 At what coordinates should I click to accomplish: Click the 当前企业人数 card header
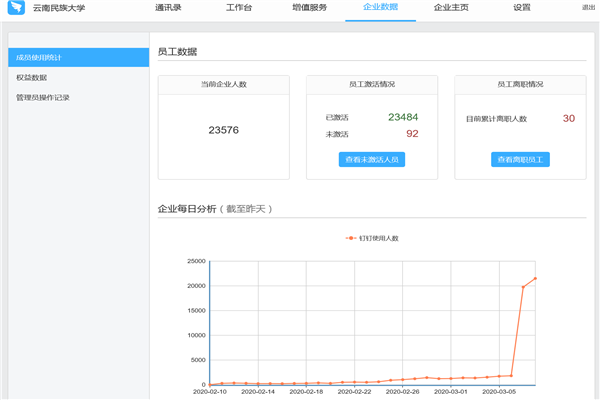[224, 85]
